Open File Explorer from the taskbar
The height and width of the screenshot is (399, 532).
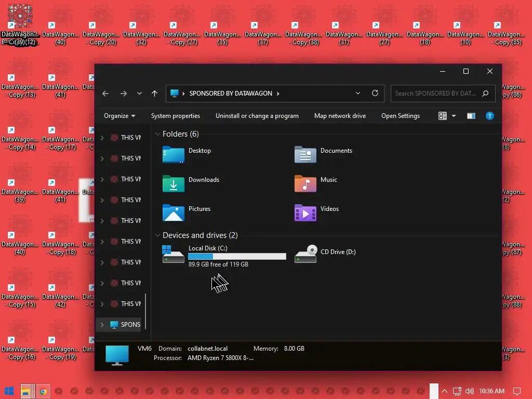[x=26, y=391]
